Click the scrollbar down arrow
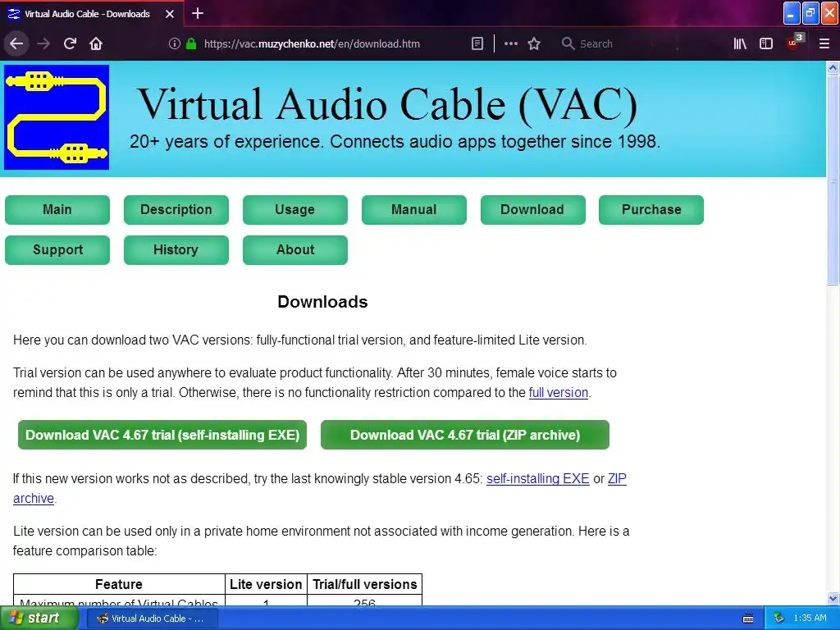Image resolution: width=840 pixels, height=630 pixels. coord(833,598)
